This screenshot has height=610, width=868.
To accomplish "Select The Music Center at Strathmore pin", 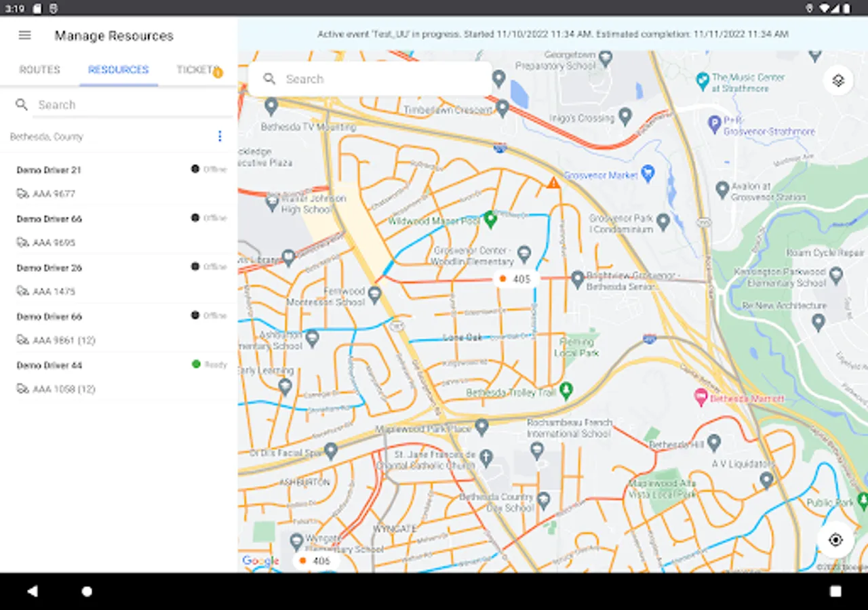I will point(703,81).
